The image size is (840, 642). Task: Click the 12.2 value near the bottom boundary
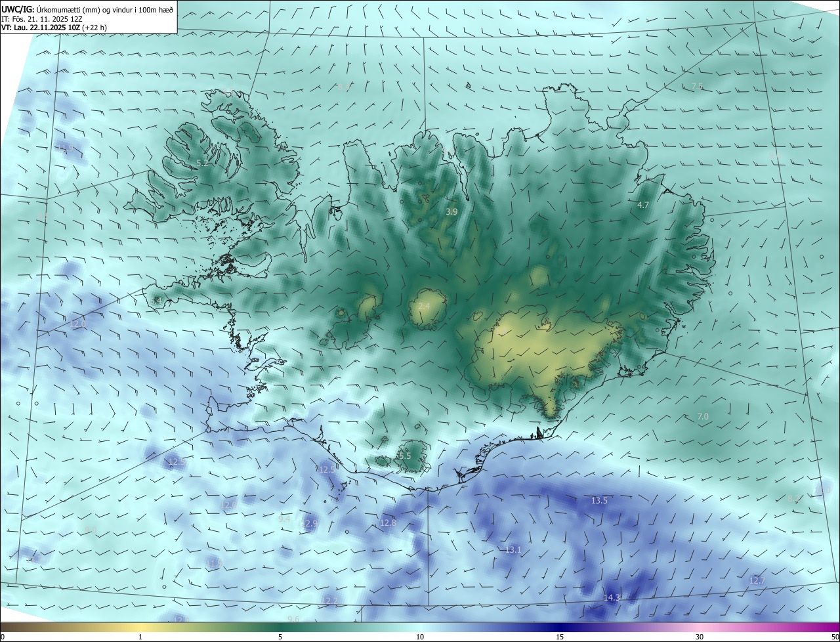(329, 601)
